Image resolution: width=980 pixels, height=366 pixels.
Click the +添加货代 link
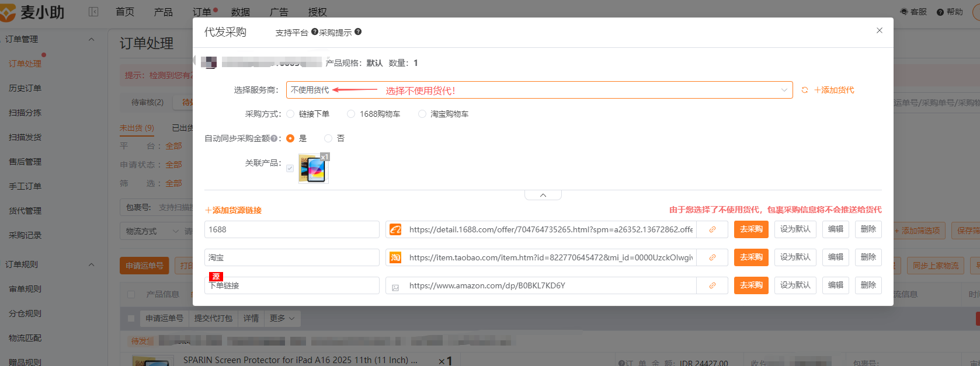click(834, 90)
